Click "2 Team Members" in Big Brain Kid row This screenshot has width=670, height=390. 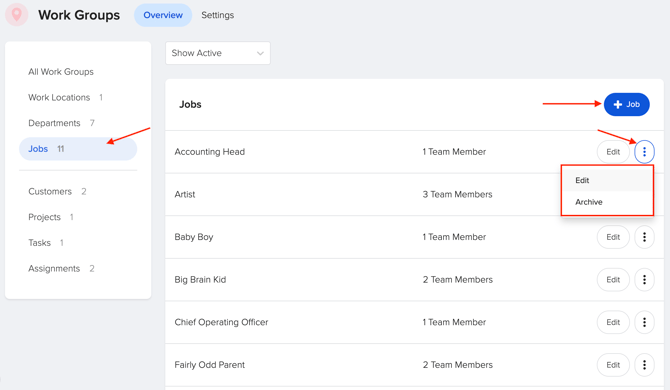[458, 280]
